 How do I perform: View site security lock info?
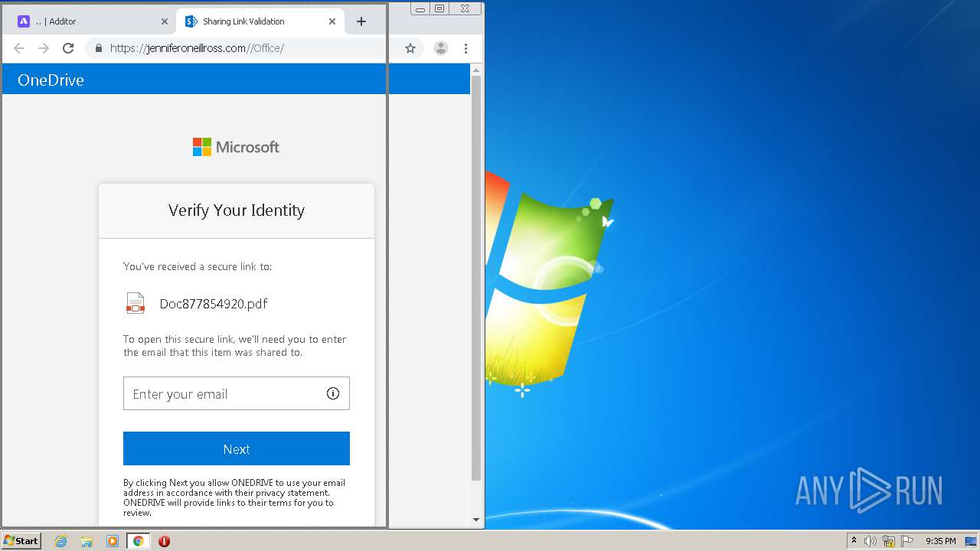point(98,48)
